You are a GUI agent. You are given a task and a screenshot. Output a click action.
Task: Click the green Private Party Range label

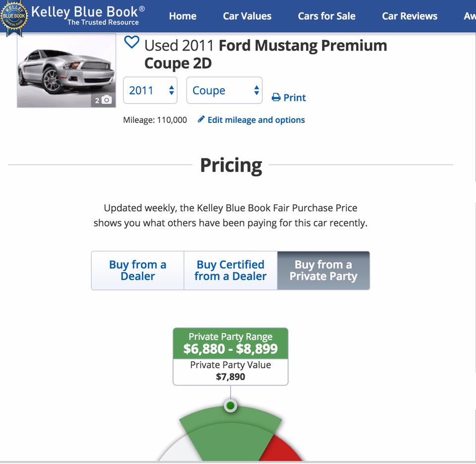(x=231, y=343)
